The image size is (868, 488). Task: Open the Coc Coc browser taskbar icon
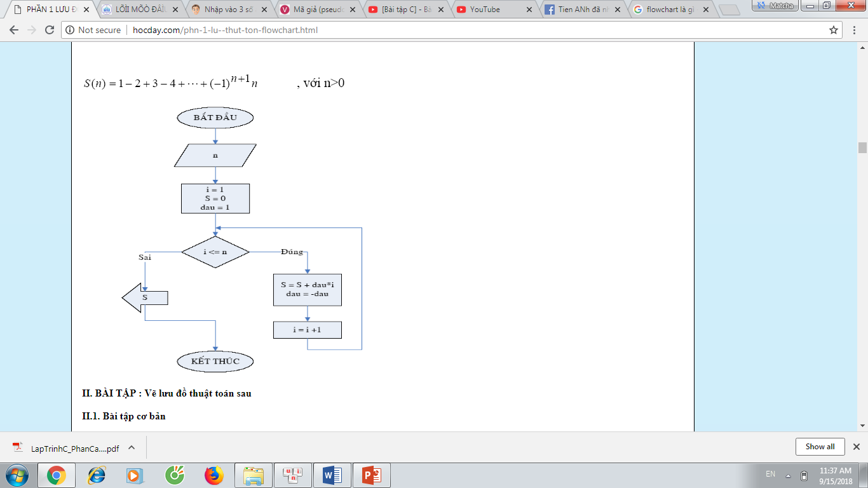(174, 475)
